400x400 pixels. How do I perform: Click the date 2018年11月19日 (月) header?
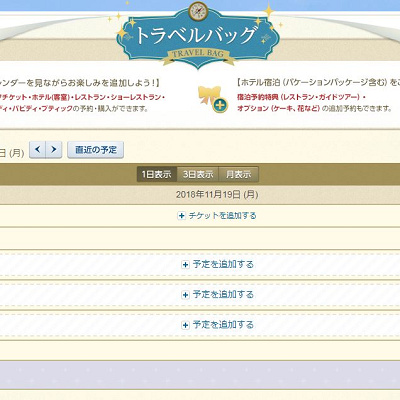217,194
